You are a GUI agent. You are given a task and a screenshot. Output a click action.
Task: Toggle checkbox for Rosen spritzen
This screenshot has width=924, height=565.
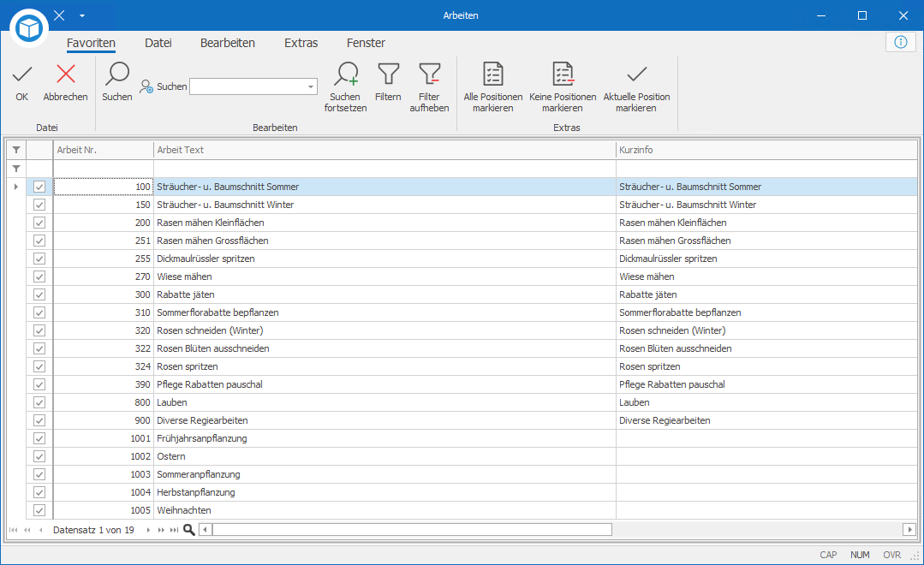pos(39,366)
